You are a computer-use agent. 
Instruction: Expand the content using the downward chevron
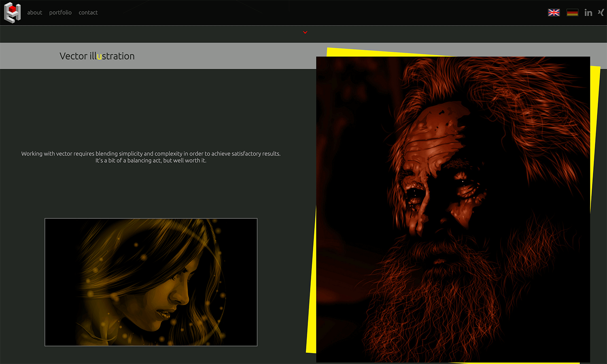(305, 32)
